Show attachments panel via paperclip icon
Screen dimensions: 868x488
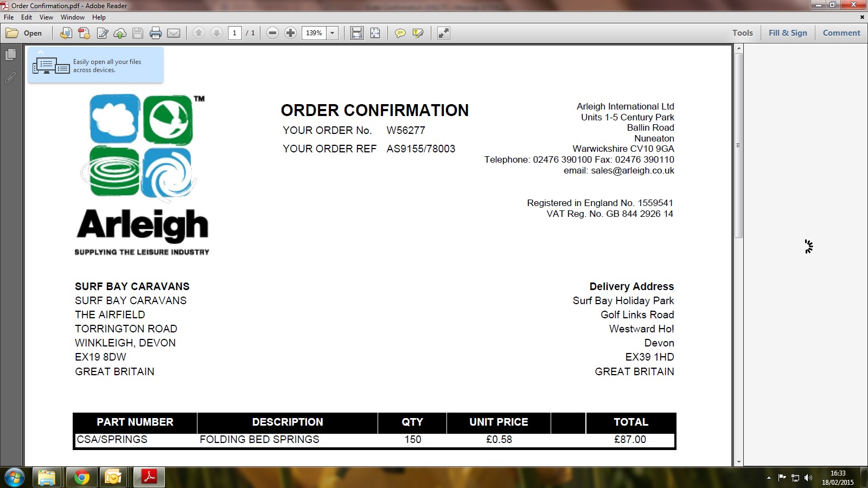pos(10,78)
